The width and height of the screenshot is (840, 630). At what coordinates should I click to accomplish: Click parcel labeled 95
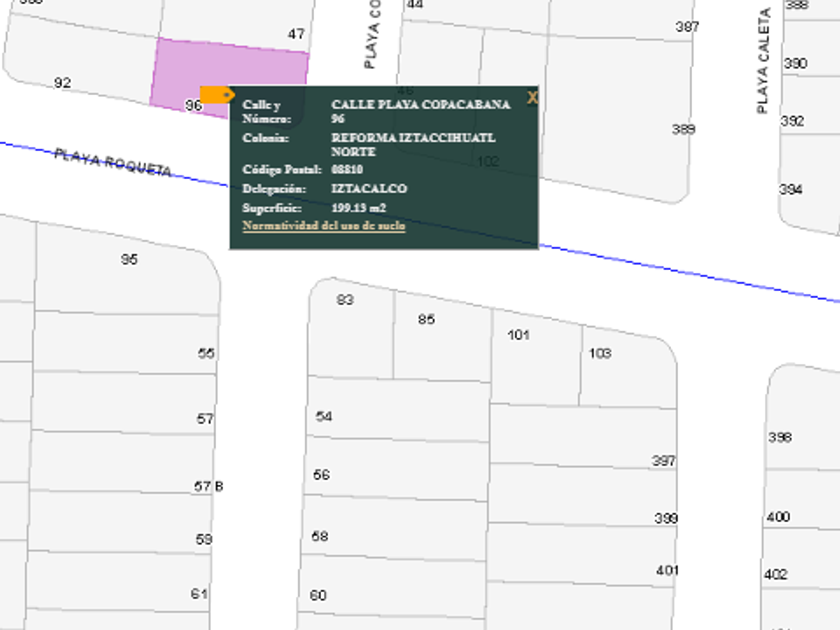(129, 260)
